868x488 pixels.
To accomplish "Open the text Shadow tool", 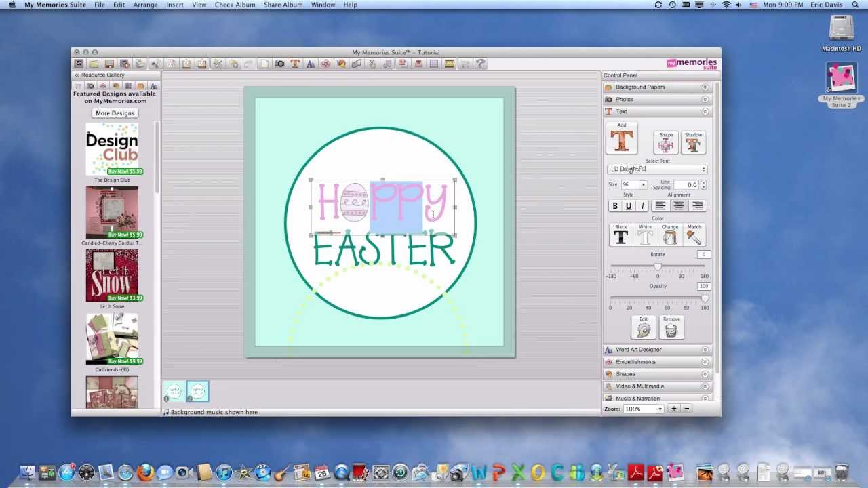I will pyautogui.click(x=693, y=143).
